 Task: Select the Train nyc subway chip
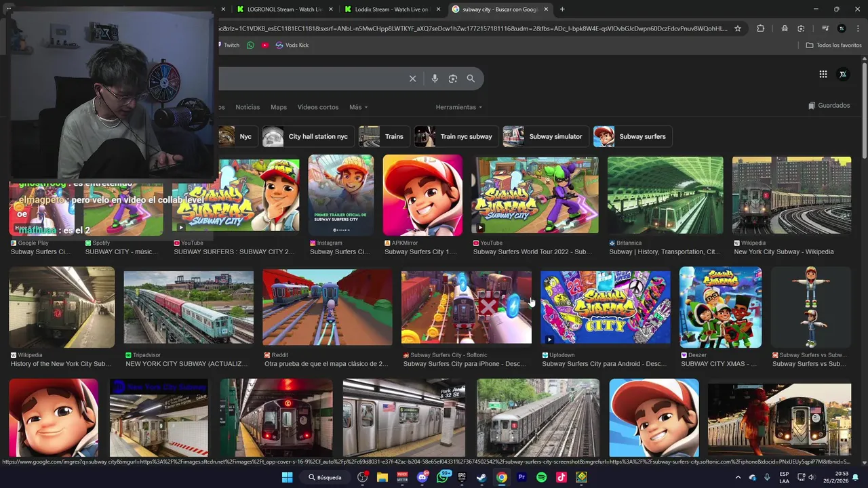pyautogui.click(x=456, y=136)
